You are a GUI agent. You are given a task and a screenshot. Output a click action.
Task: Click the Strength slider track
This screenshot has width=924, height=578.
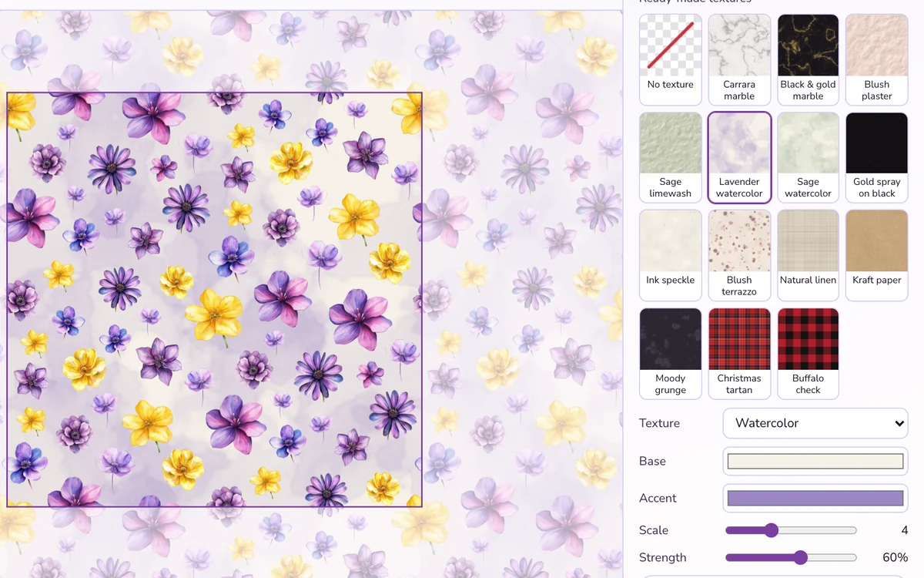pos(791,557)
